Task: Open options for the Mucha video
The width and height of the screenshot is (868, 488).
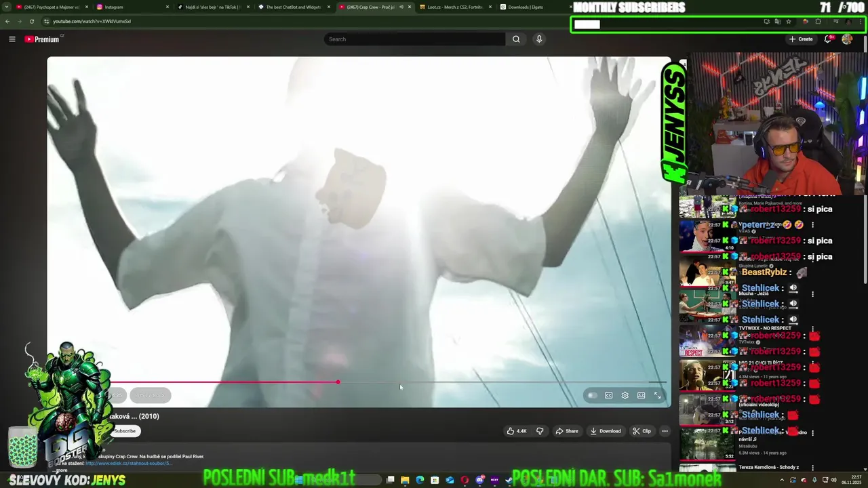Action: [x=812, y=294]
